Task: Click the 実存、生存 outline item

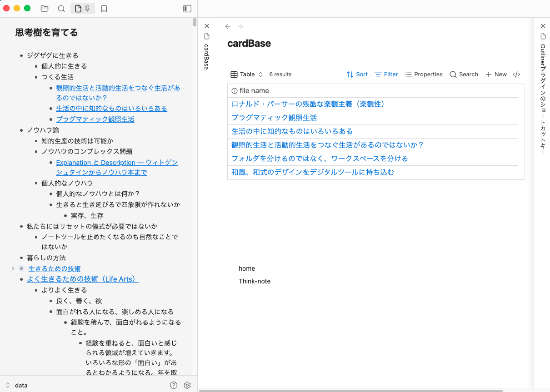Action: tap(87, 215)
